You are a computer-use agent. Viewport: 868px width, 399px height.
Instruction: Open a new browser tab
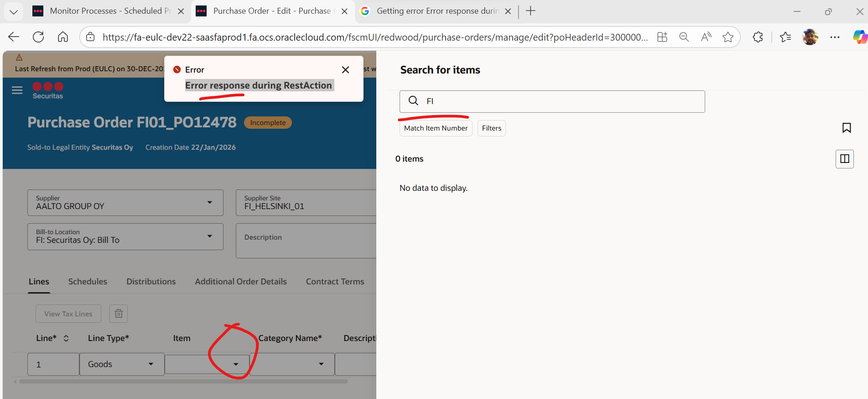[530, 11]
